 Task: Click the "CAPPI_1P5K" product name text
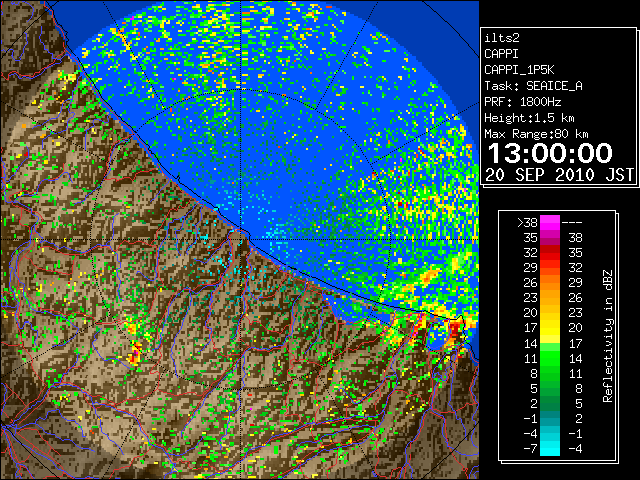(x=519, y=70)
